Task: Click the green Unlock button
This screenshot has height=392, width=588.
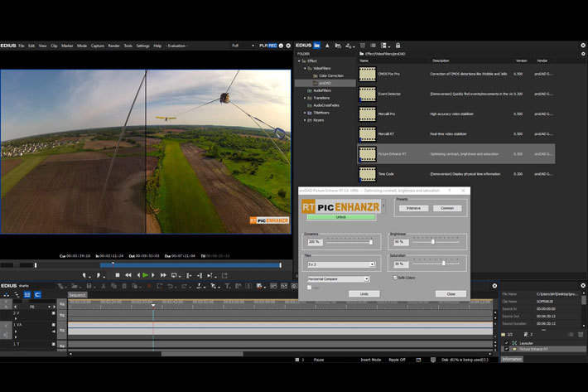Action: click(340, 217)
